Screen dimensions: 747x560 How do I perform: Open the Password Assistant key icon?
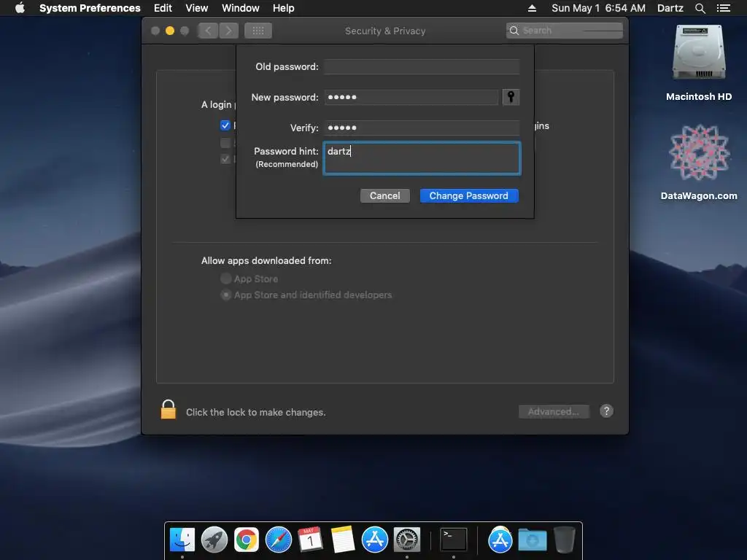tap(511, 97)
